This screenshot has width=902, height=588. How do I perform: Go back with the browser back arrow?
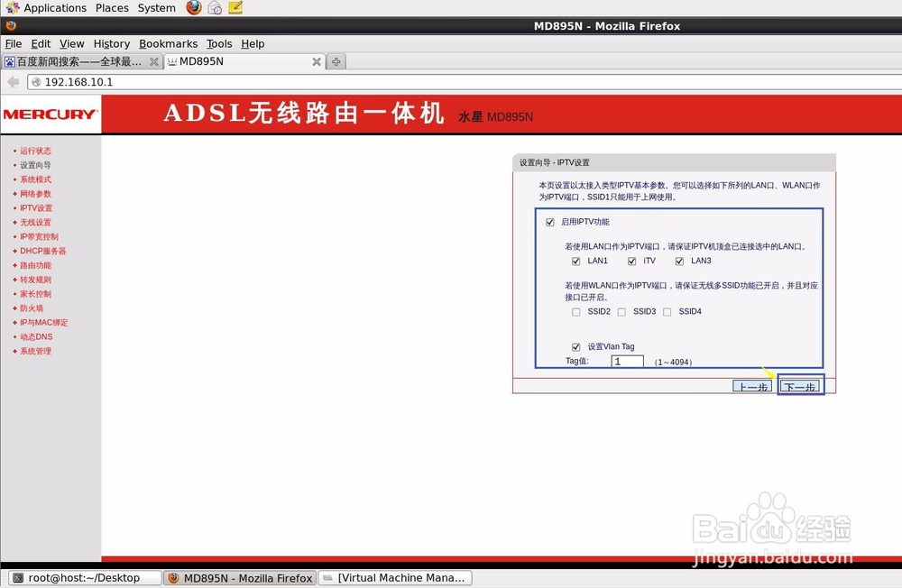[x=14, y=82]
